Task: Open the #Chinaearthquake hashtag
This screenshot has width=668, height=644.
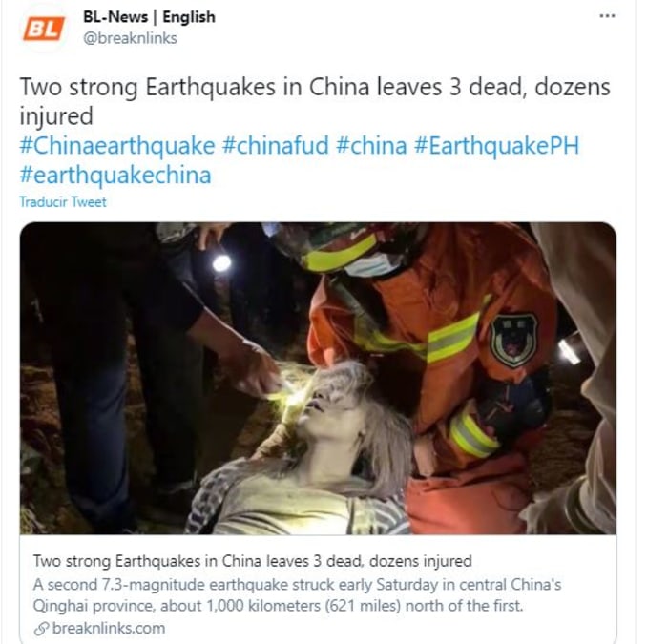Action: coord(117,146)
